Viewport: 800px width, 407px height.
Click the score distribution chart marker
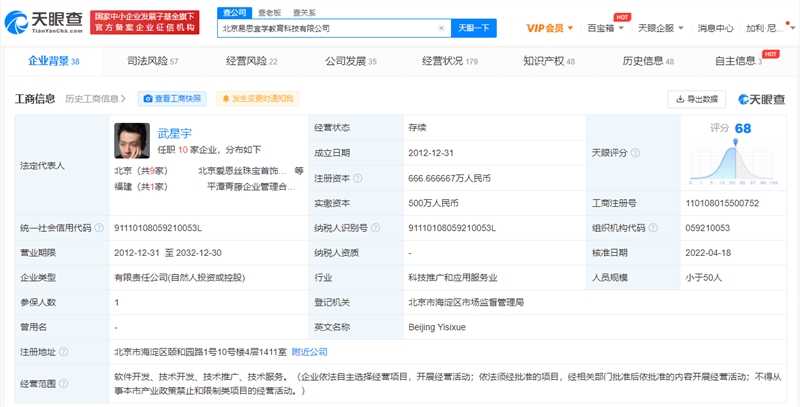coord(735,141)
